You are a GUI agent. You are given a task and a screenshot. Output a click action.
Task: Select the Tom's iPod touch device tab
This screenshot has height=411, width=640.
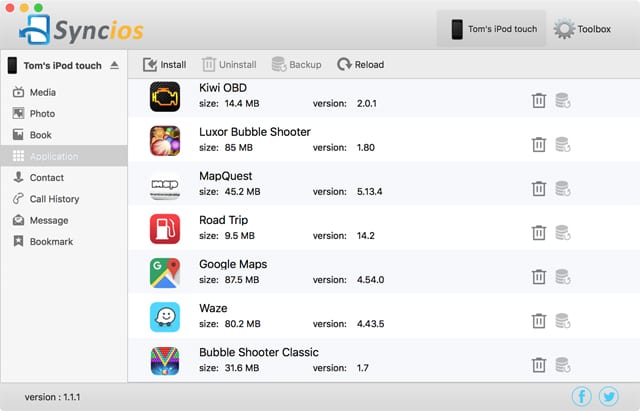492,29
